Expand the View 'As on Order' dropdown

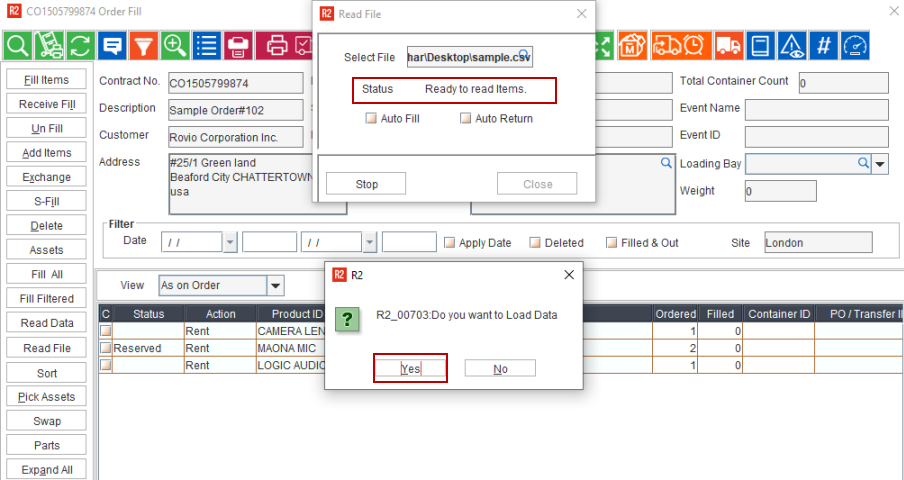(x=276, y=286)
